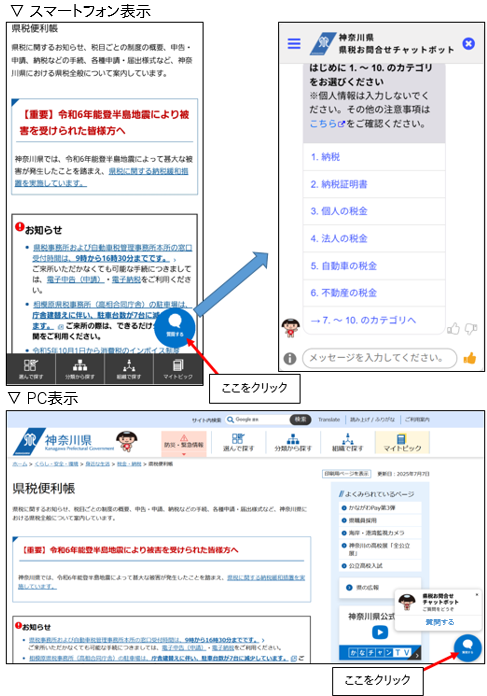Click くらし・安全・環境 in PC breadcrumb

pyautogui.click(x=57, y=464)
